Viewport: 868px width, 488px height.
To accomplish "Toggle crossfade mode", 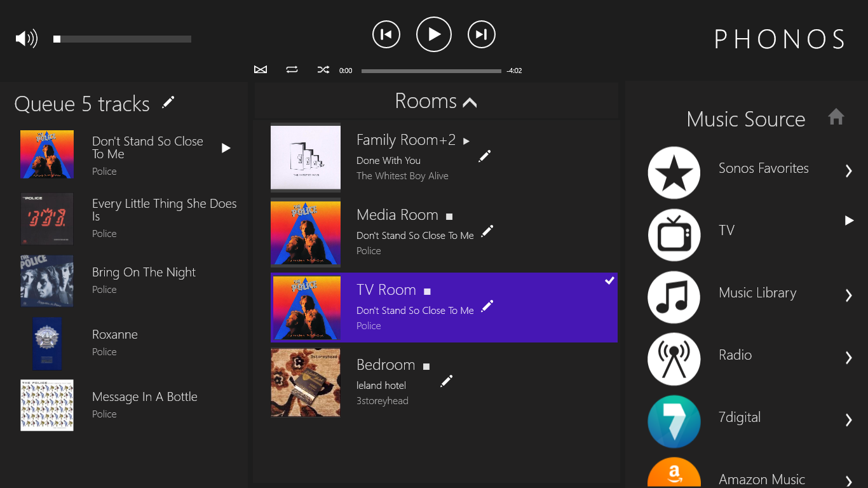I will [261, 70].
